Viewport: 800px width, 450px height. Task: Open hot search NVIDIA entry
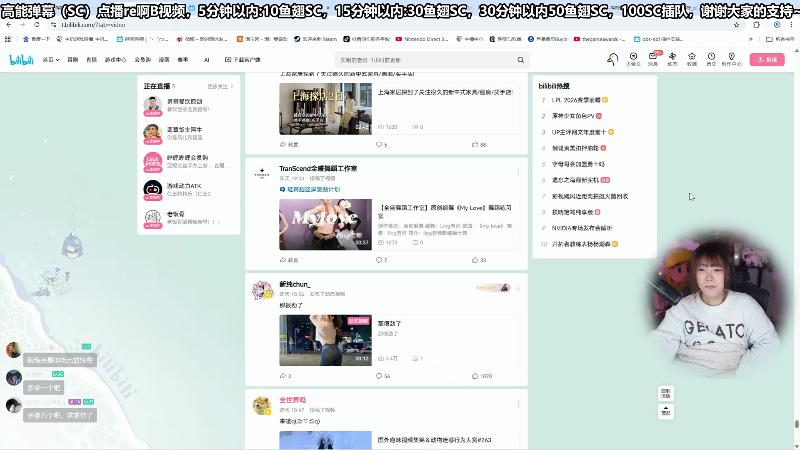582,228
